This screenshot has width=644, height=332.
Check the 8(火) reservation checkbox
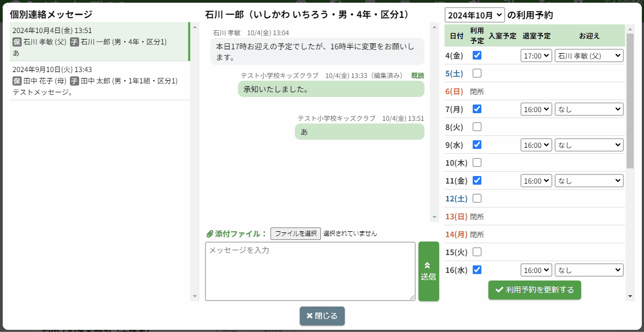477,127
